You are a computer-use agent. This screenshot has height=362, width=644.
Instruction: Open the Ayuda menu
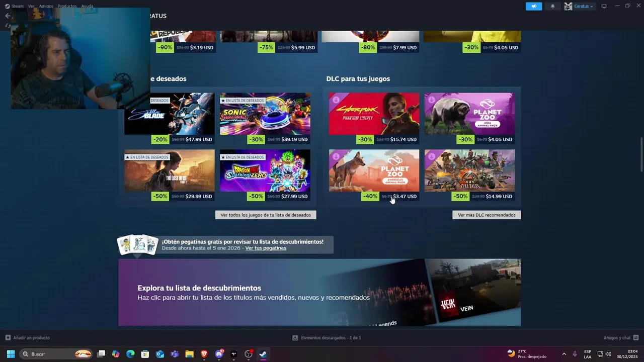[88, 6]
